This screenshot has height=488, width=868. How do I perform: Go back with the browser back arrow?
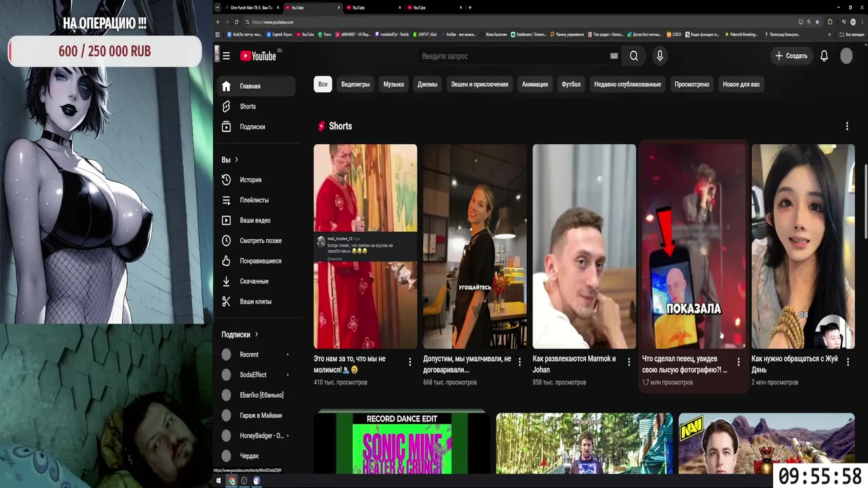(218, 22)
